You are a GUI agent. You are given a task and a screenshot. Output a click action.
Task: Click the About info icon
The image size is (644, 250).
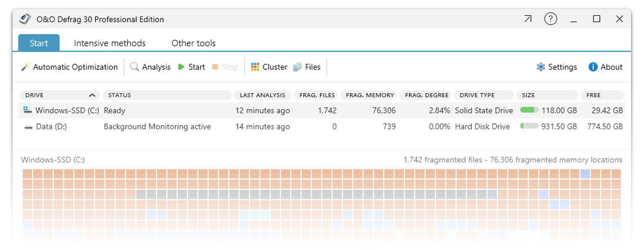click(x=593, y=67)
